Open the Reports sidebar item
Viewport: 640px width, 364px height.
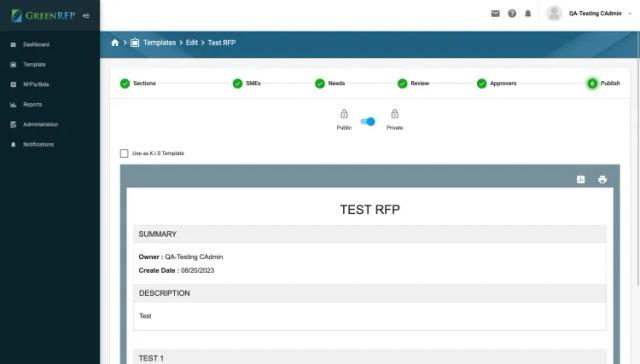32,104
